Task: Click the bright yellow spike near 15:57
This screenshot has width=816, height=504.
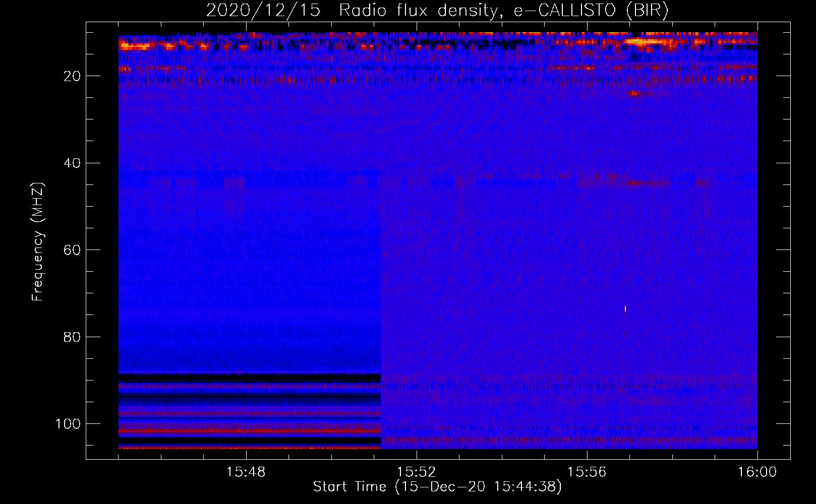Action: coord(625,309)
